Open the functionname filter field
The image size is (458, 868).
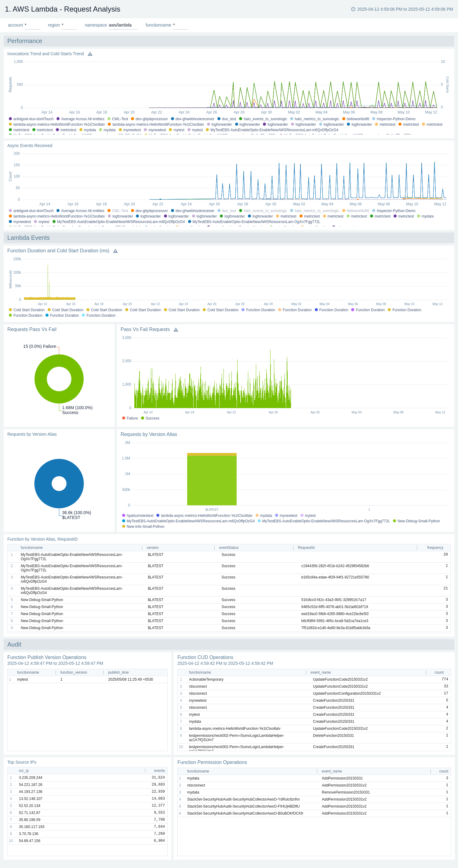pyautogui.click(x=180, y=25)
